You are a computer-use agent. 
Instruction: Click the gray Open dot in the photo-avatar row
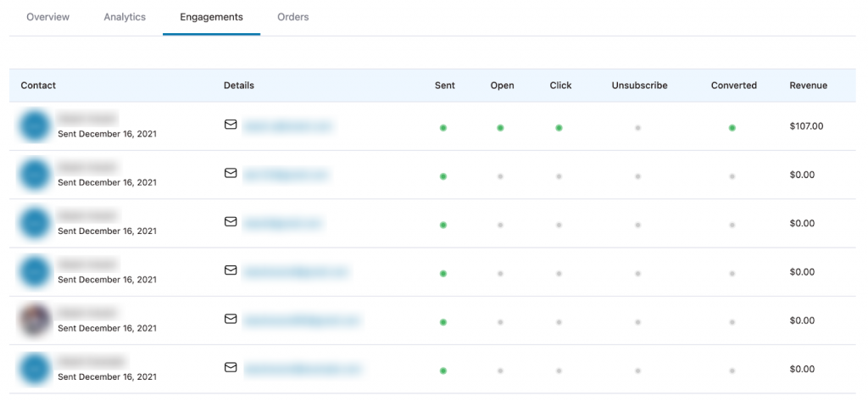[x=500, y=322]
